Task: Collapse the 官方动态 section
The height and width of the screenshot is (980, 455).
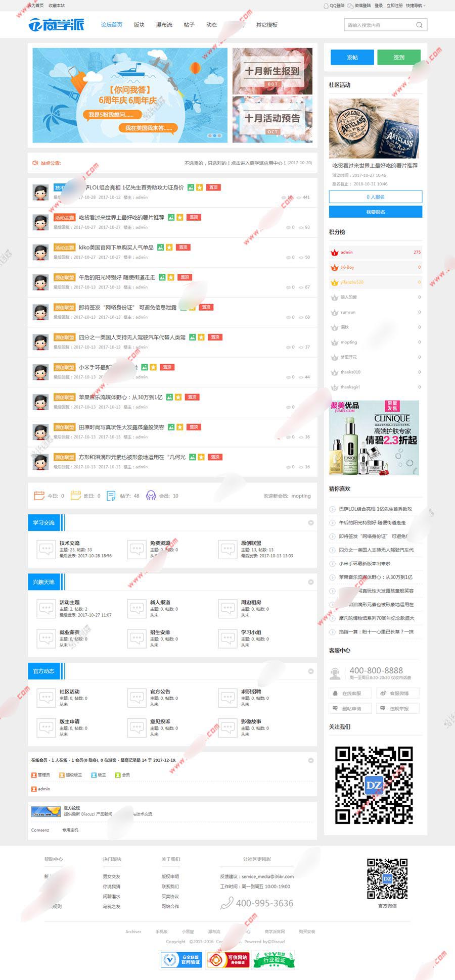Action: click(x=311, y=671)
